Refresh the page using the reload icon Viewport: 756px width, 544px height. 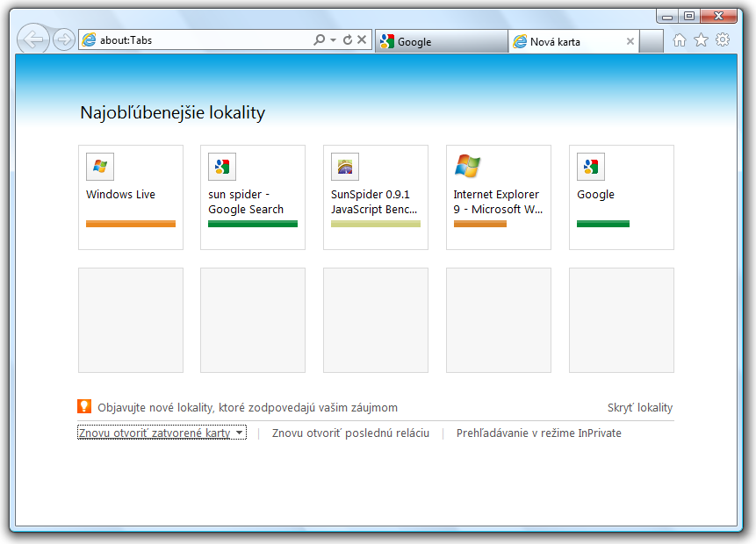(348, 39)
